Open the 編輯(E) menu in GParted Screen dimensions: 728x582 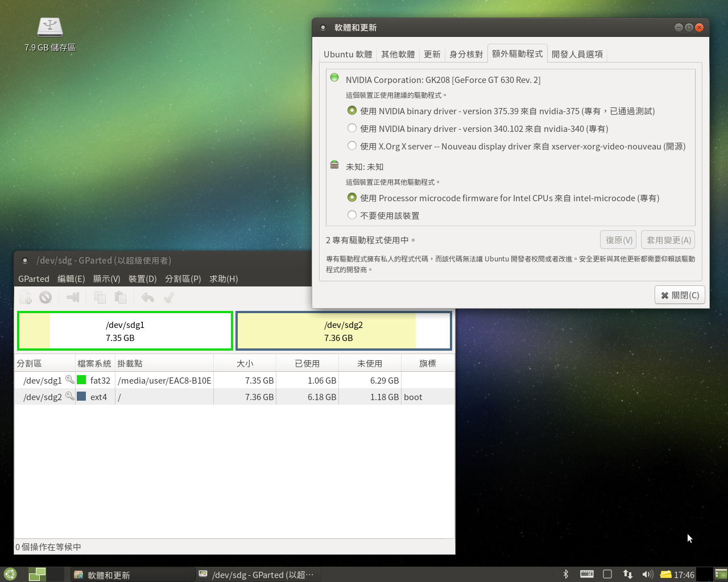[x=71, y=278]
